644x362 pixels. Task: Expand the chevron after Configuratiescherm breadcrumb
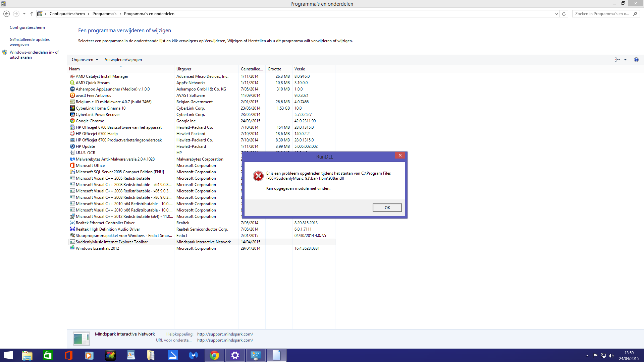[89, 14]
